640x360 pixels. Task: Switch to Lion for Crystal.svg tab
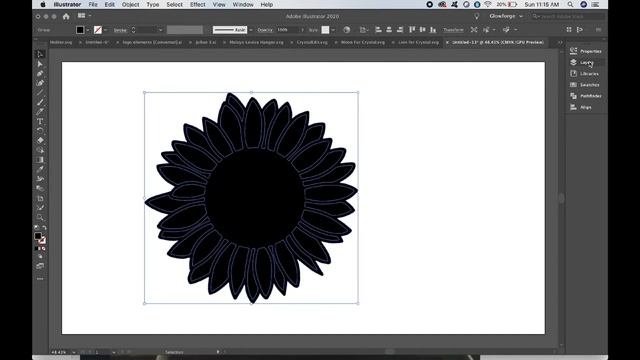point(418,42)
